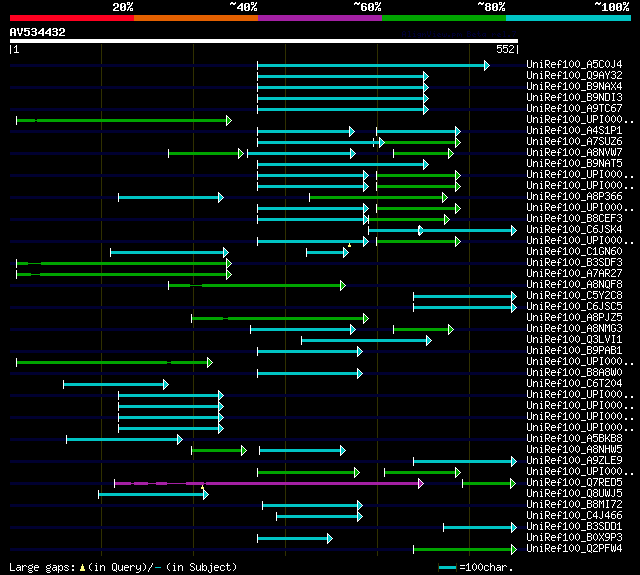Select the UniRef100_A8P366 label
The height and width of the screenshot is (575, 640).
(574, 197)
